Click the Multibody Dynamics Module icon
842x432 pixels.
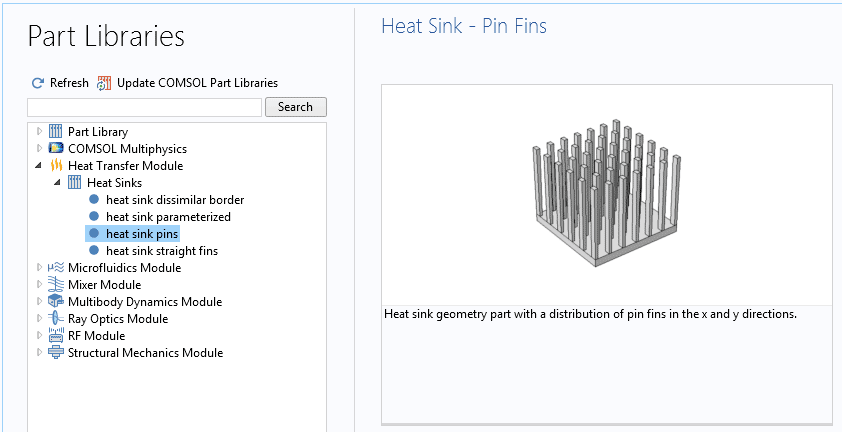pyautogui.click(x=55, y=302)
